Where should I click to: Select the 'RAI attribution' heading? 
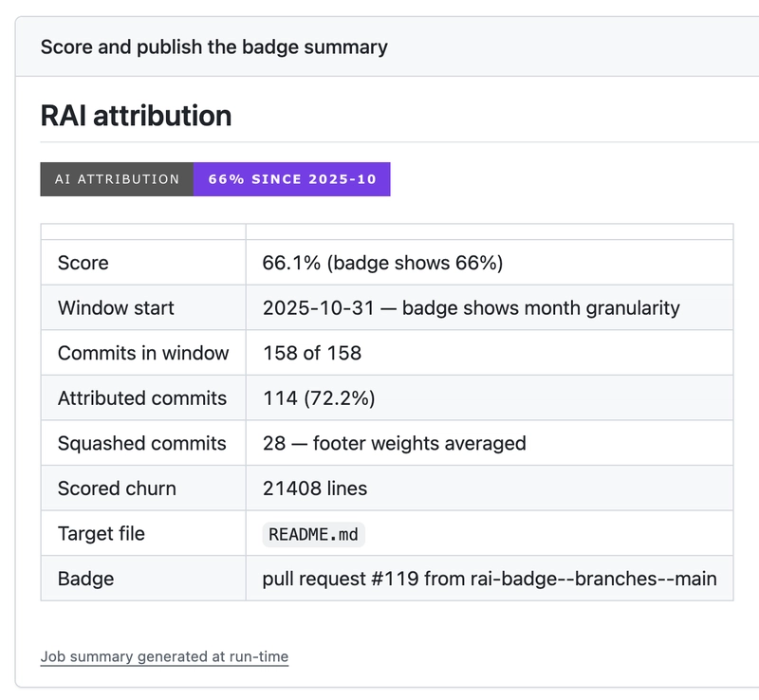click(x=136, y=115)
